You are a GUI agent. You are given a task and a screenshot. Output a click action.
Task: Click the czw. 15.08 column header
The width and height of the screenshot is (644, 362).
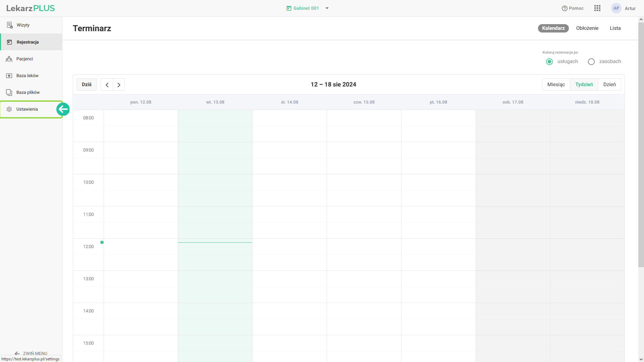(364, 102)
